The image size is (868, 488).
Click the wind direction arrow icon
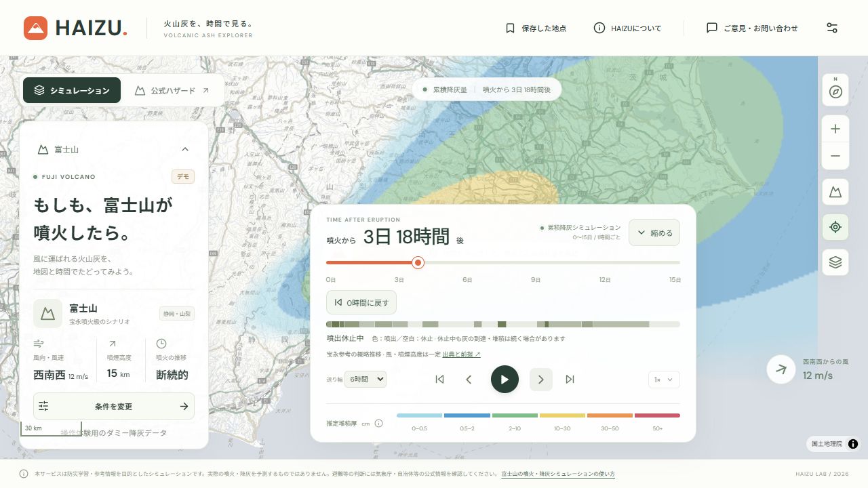(781, 369)
